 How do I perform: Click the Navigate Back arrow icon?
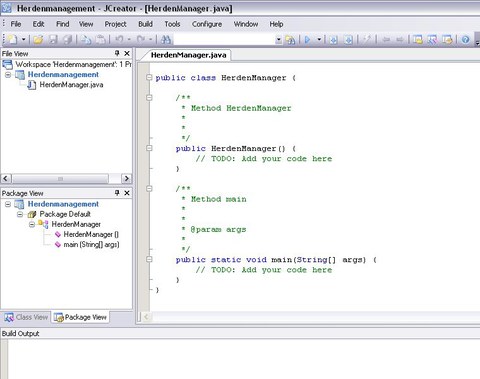(x=386, y=40)
